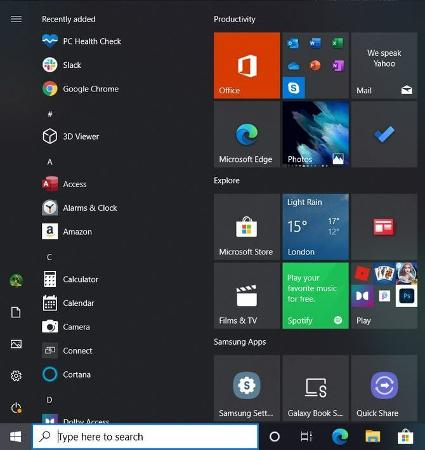This screenshot has height=450, width=425.
Task: Click the Samsung Apps group header
Action: click(x=240, y=342)
